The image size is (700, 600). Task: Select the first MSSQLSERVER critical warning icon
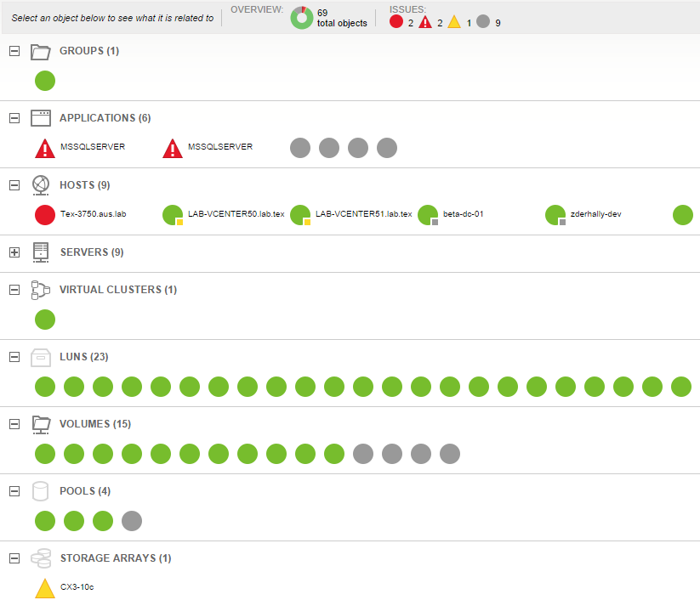pyautogui.click(x=45, y=149)
